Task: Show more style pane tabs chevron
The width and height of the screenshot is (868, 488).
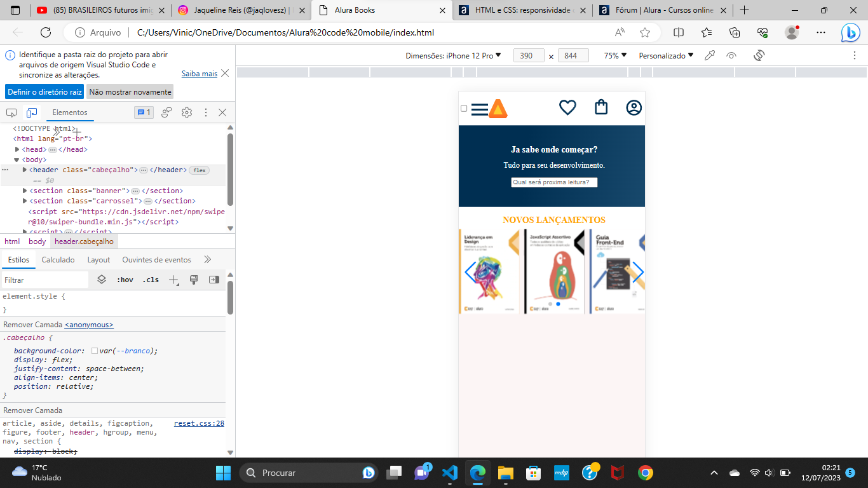Action: (x=207, y=260)
